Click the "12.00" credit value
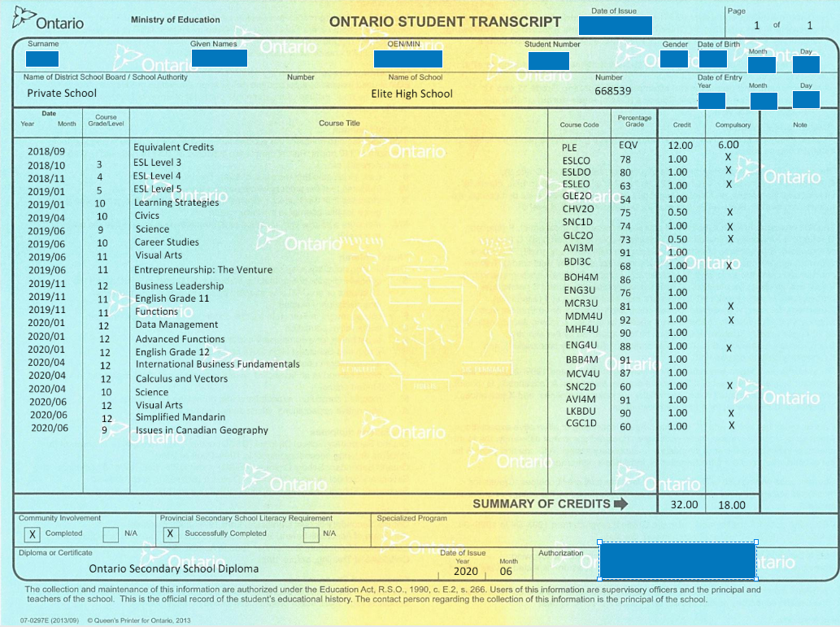 click(681, 146)
